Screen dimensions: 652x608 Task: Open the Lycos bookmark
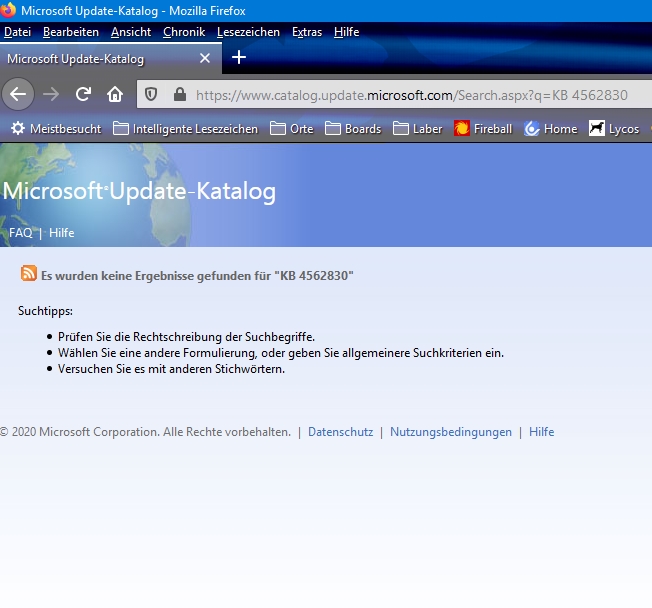(614, 129)
